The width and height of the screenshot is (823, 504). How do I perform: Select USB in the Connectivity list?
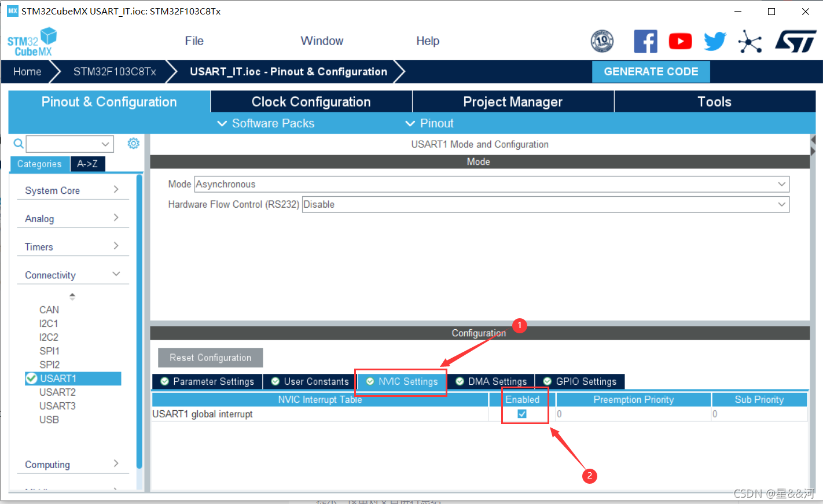point(49,420)
